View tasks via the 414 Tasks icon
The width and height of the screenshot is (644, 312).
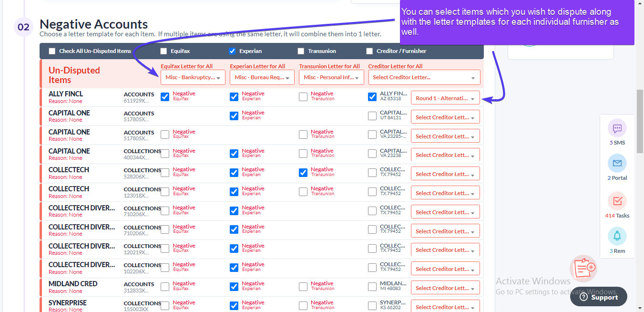[617, 201]
